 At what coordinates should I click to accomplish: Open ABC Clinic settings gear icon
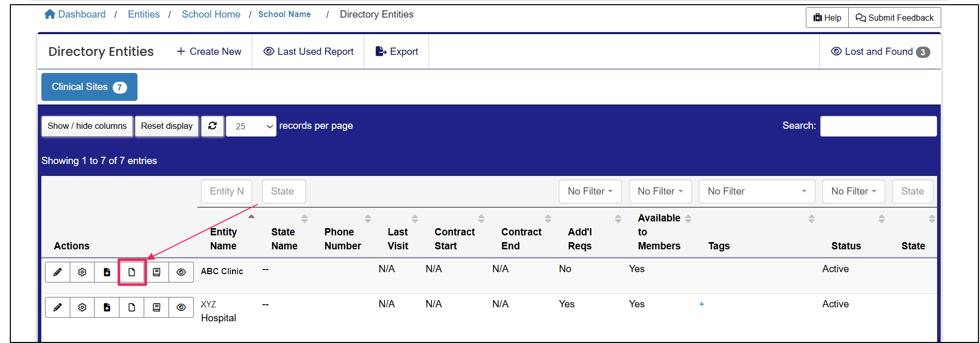click(82, 272)
